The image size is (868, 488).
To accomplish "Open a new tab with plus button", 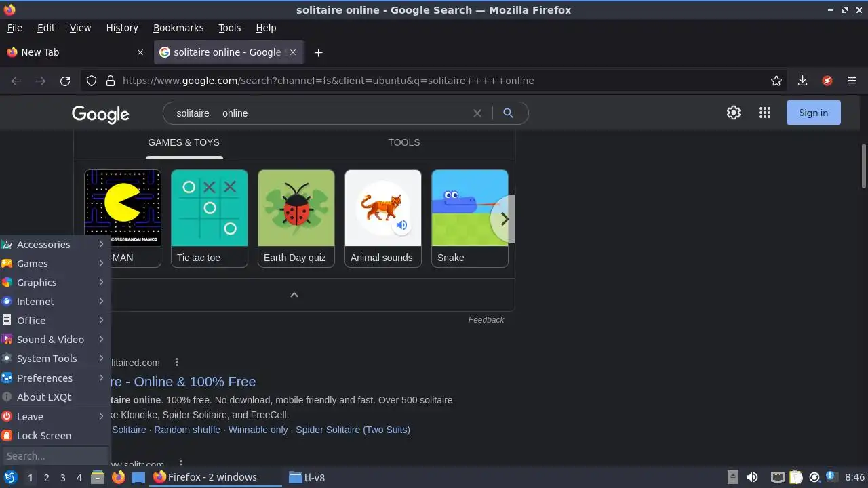I will tap(318, 52).
